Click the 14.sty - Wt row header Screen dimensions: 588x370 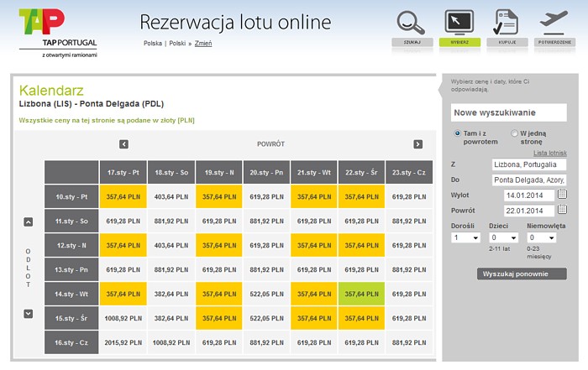[71, 294]
